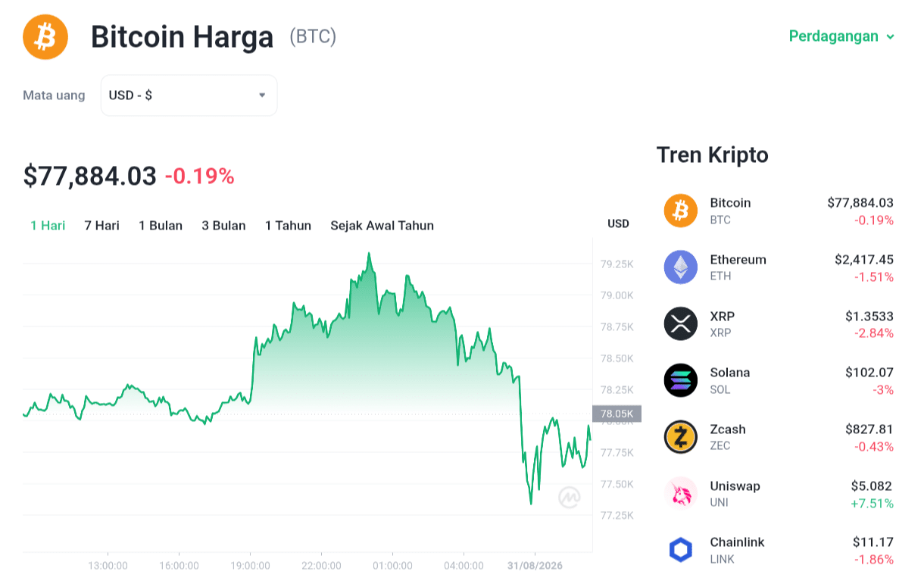Click the CoinMarketCap watermark on chart
This screenshot has width=924, height=587.
[x=570, y=498]
